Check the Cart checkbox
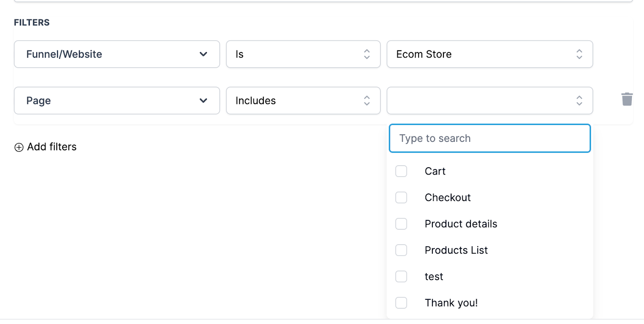The width and height of the screenshot is (644, 324). [401, 171]
